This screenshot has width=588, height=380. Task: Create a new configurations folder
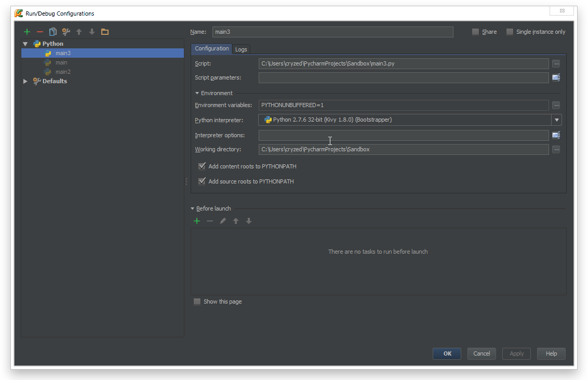coord(105,32)
